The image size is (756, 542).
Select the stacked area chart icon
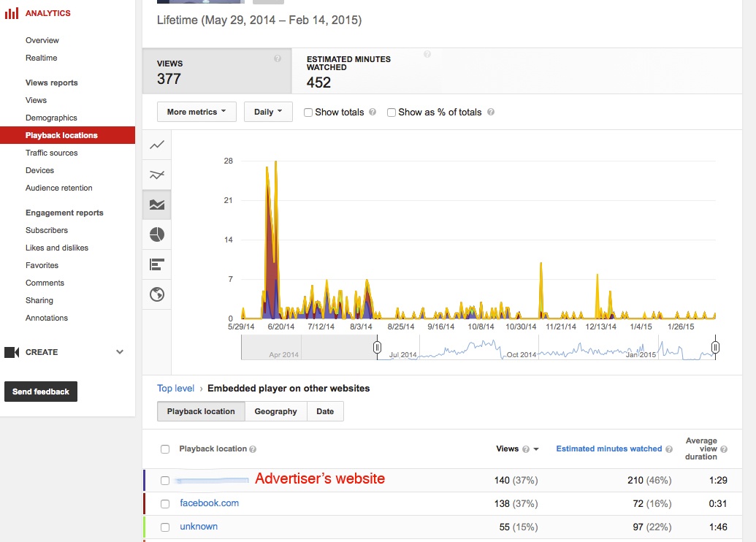(x=156, y=205)
